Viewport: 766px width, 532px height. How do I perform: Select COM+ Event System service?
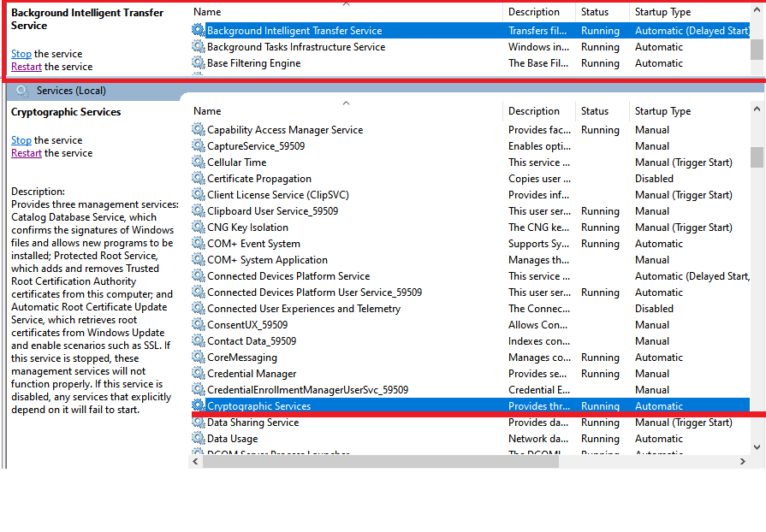[471, 244]
